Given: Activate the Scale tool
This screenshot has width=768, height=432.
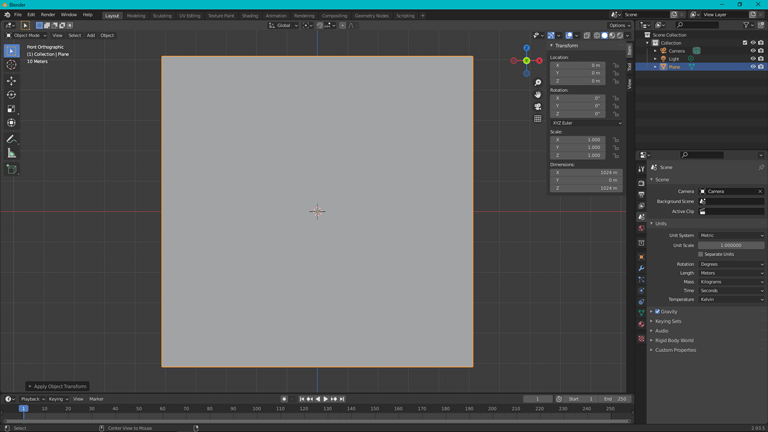Looking at the screenshot, I should pyautogui.click(x=11, y=109).
